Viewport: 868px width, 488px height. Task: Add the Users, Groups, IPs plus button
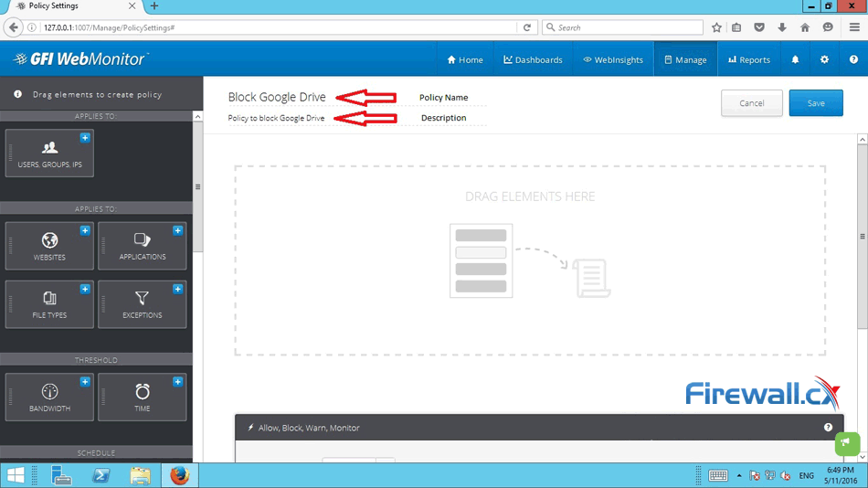tap(85, 138)
